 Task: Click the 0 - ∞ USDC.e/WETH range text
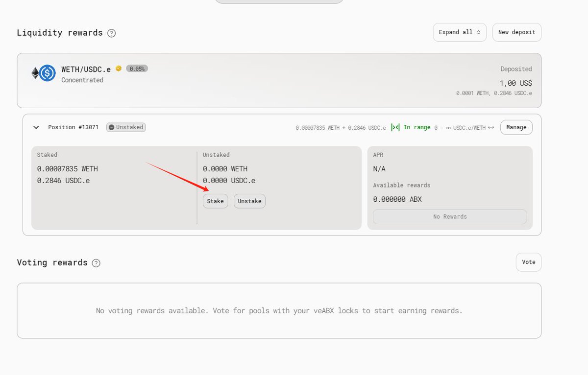(460, 128)
